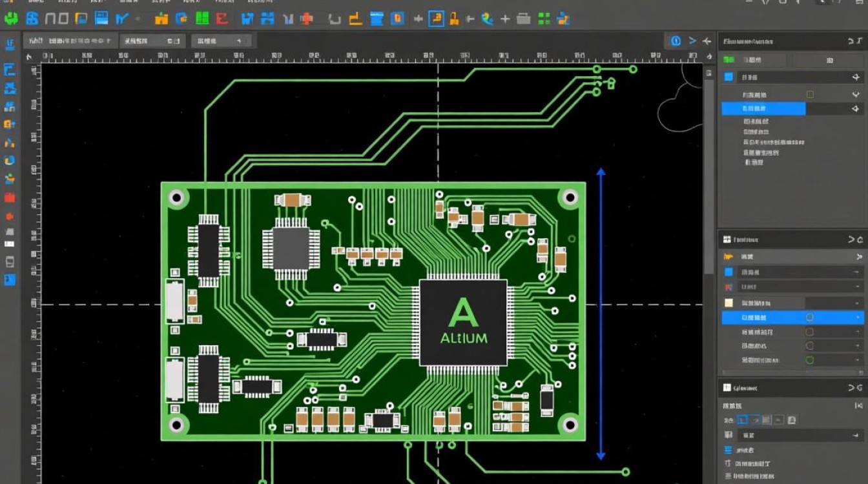Toggle the yellow circle between the orange and green circles
The width and height of the screenshot is (868, 484).
[810, 346]
